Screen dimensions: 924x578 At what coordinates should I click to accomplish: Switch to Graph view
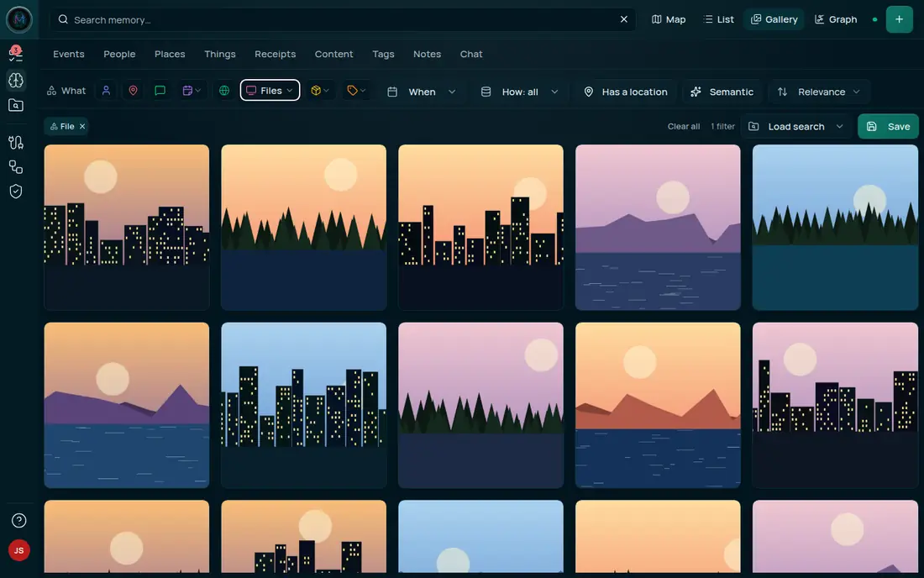[836, 19]
